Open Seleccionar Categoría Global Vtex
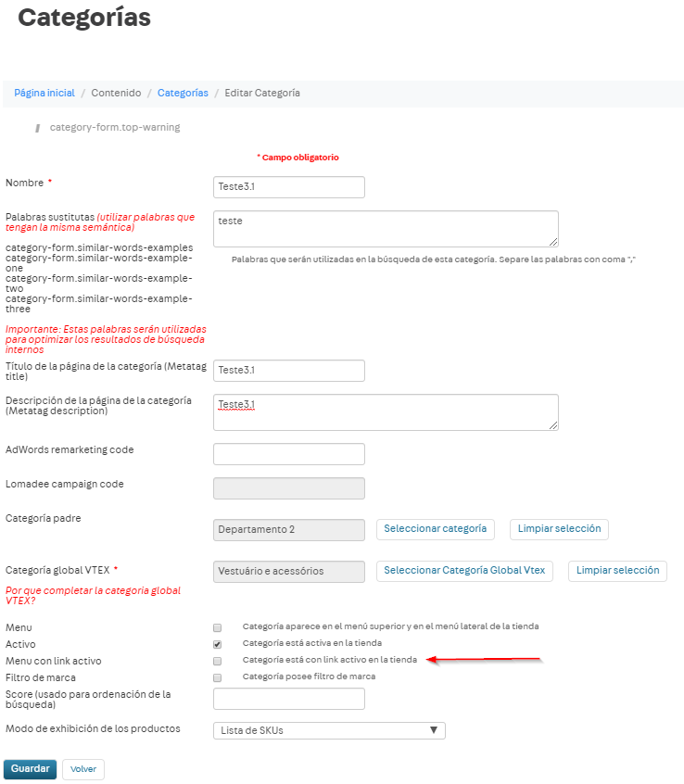 point(464,571)
